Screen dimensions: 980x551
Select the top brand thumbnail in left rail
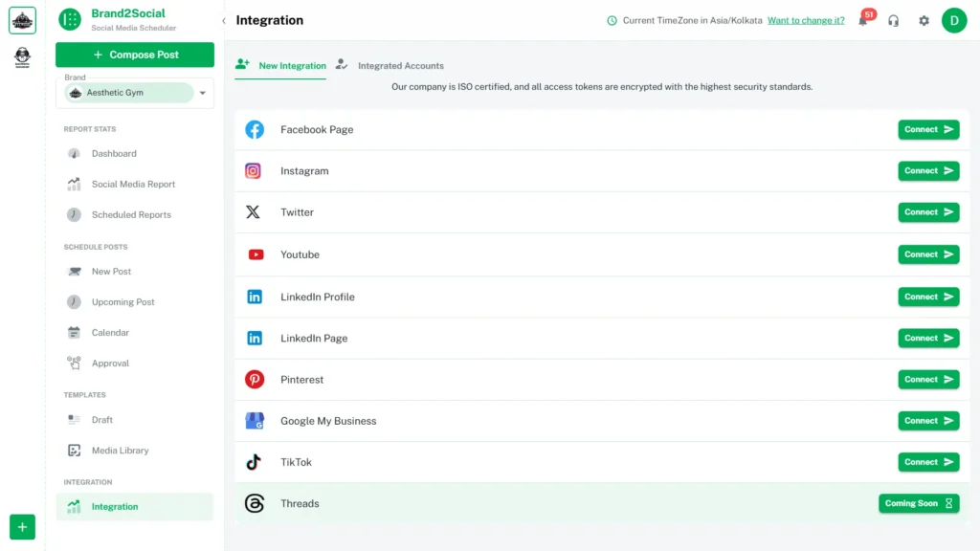pyautogui.click(x=23, y=21)
